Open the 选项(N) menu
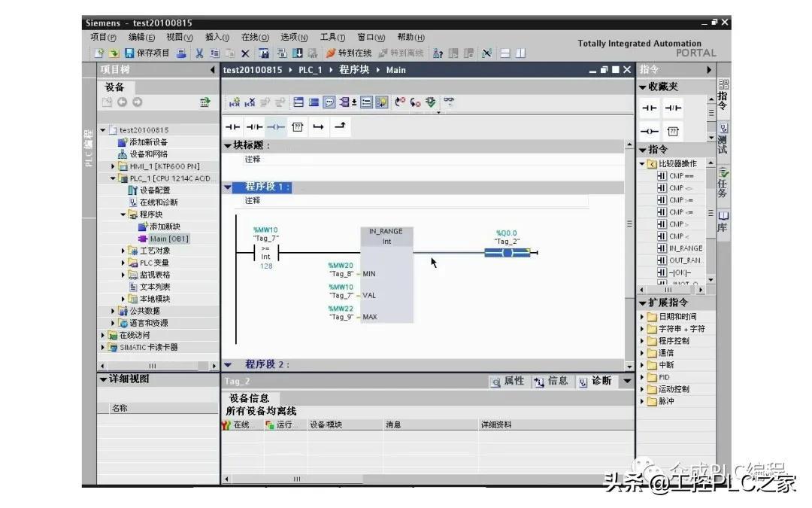Viewport: 812px width, 508px height. (x=294, y=38)
